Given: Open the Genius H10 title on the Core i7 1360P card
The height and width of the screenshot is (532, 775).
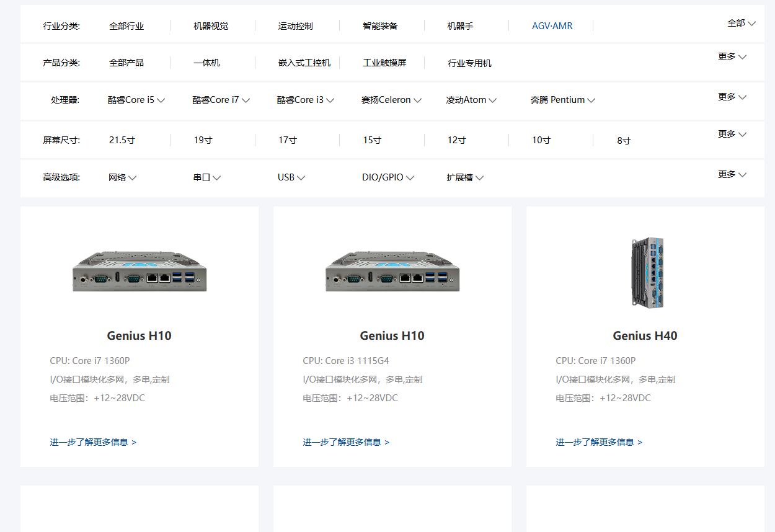Looking at the screenshot, I should pyautogui.click(x=139, y=335).
